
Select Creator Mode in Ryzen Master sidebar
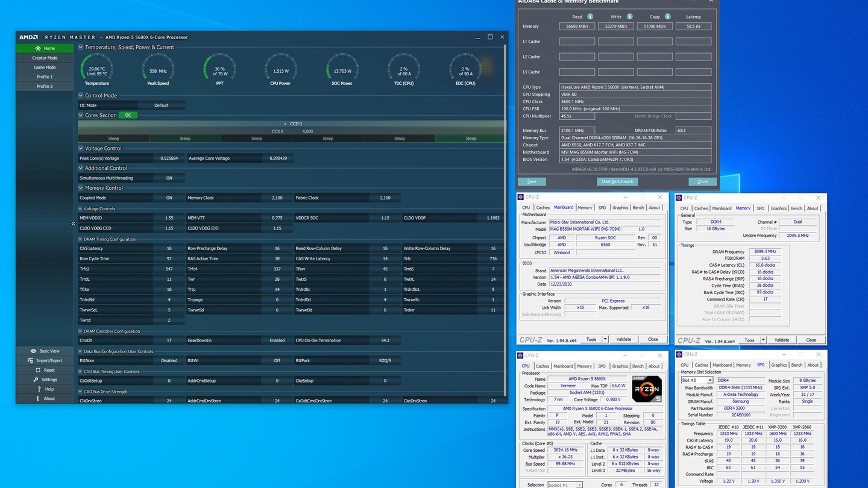45,58
